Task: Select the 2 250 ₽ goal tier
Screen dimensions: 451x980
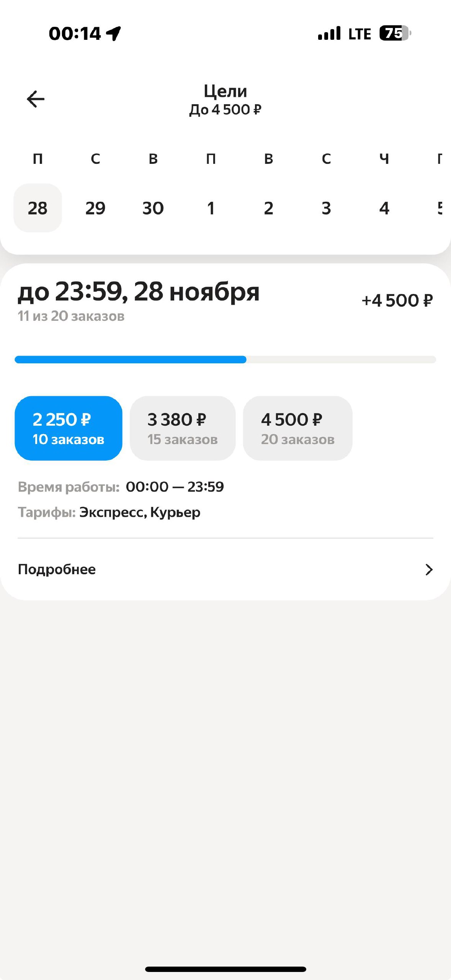Action: 69,428
